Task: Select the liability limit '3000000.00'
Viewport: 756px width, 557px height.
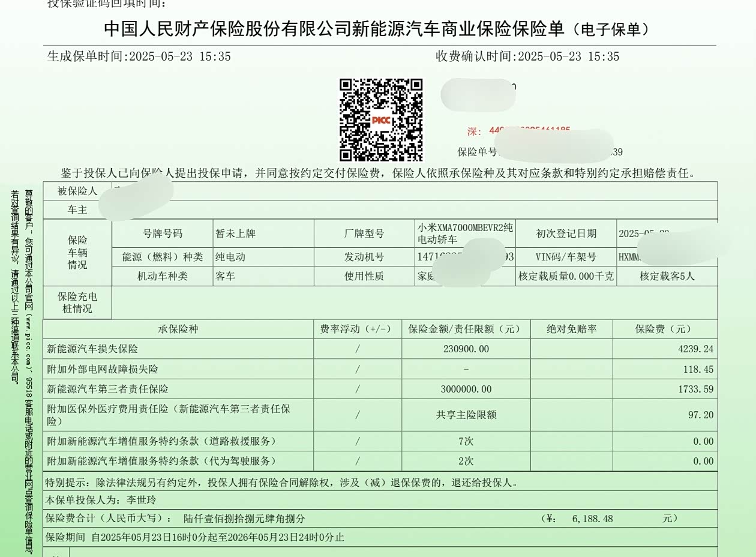Action: pyautogui.click(x=466, y=389)
